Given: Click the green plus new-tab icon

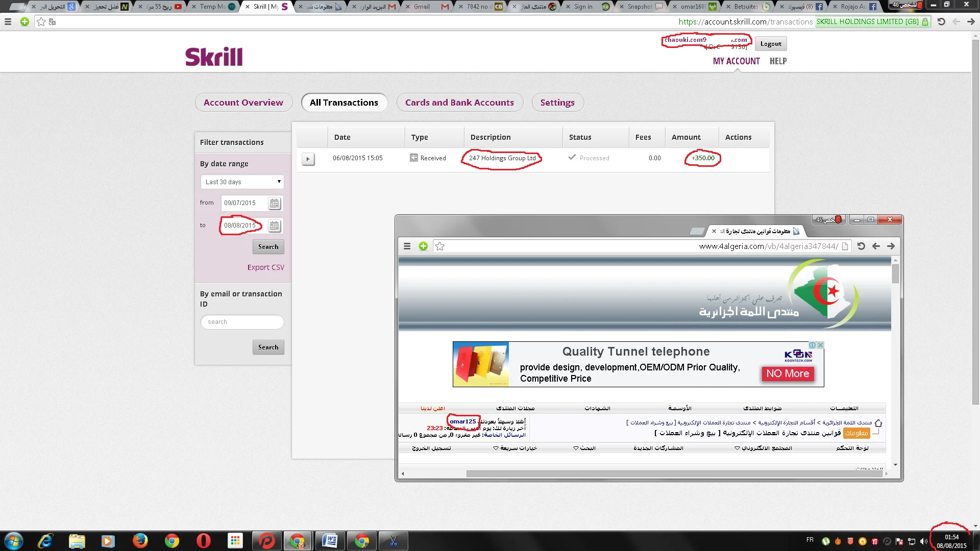Looking at the screenshot, I should (x=24, y=21).
